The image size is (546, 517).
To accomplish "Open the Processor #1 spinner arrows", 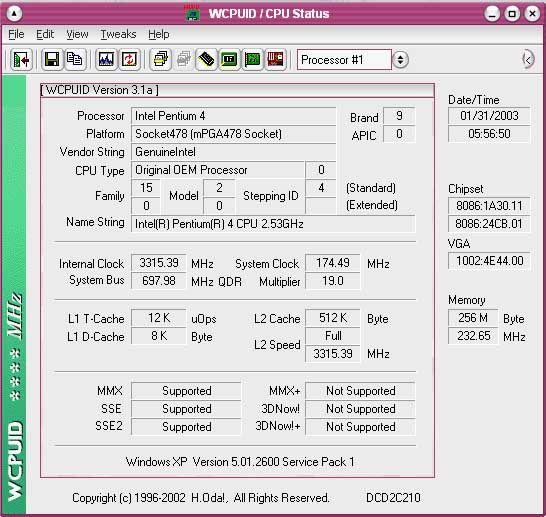I will tap(400, 60).
